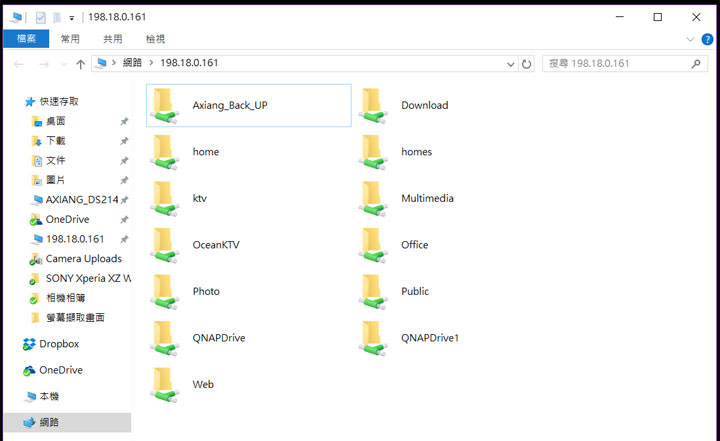Viewport: 720px width, 441px height.
Task: Click 198.18.0.161 in the address breadcrumb
Action: click(189, 63)
